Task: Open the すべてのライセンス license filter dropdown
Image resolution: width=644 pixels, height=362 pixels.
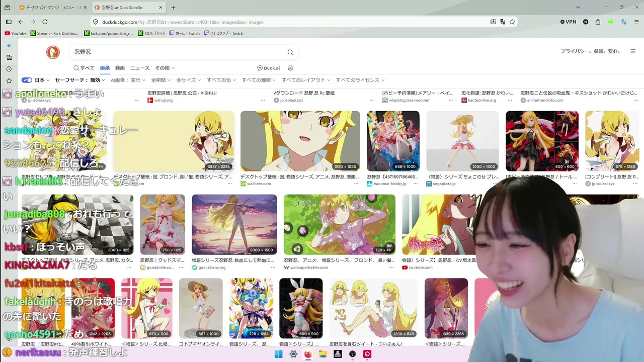Action: point(360,80)
